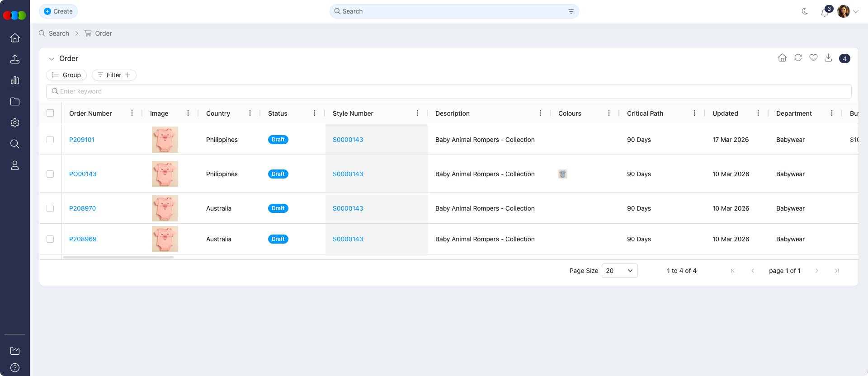The image size is (868, 376).
Task: Open order link PO00143
Action: [x=83, y=174]
